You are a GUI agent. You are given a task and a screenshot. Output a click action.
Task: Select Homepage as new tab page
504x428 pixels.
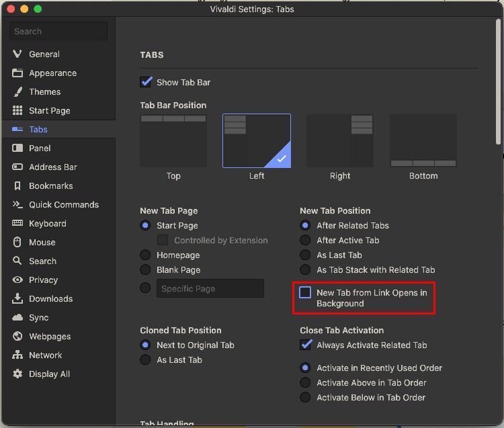[x=145, y=255]
